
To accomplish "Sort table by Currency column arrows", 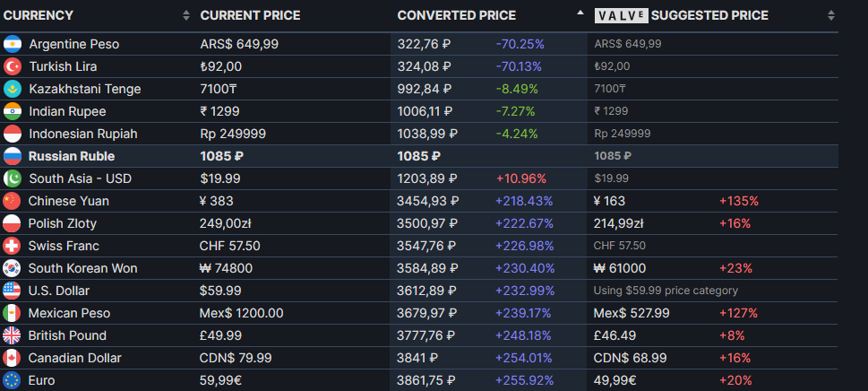I will point(186,15).
